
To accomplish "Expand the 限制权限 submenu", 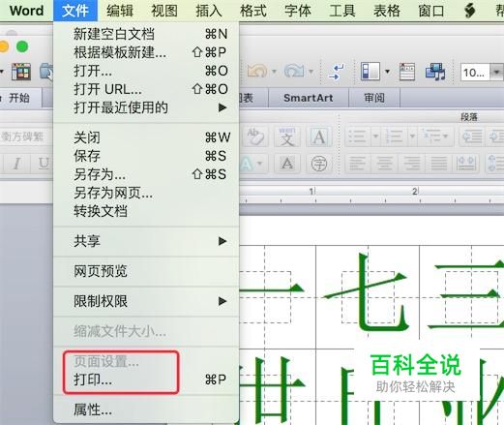I will coord(146,301).
